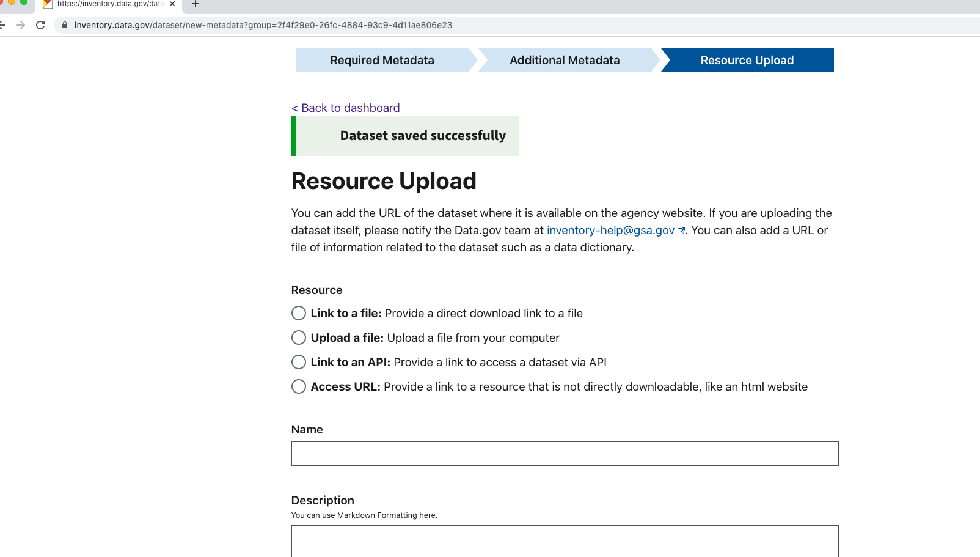
Task: Pick the Access URL radio option
Action: (x=299, y=386)
